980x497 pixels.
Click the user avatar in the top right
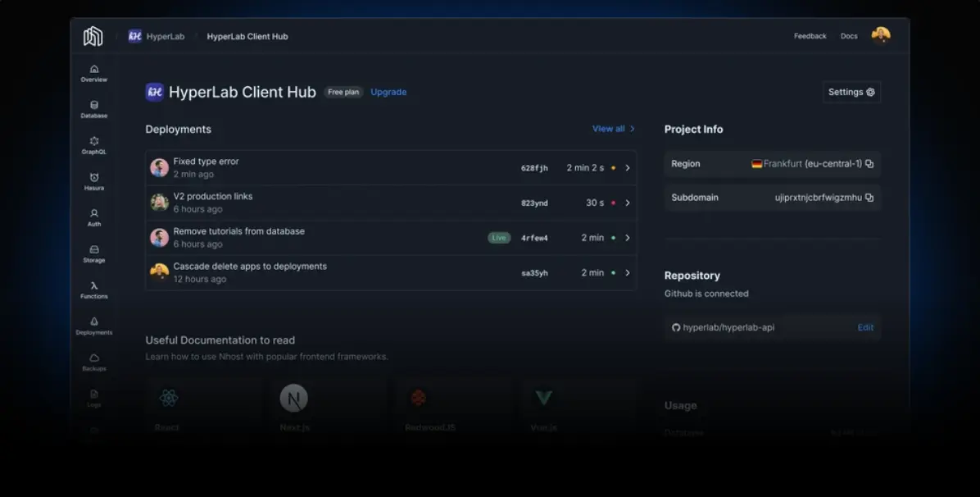coord(881,36)
